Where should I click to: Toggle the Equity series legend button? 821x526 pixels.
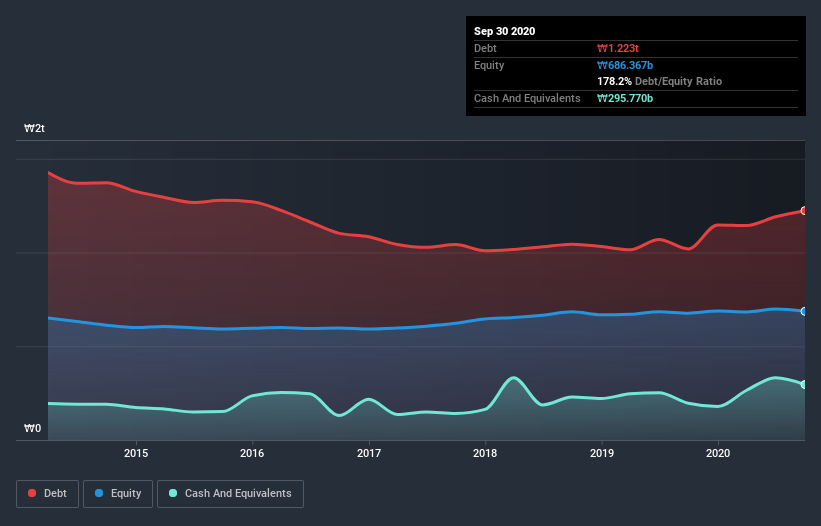118,494
